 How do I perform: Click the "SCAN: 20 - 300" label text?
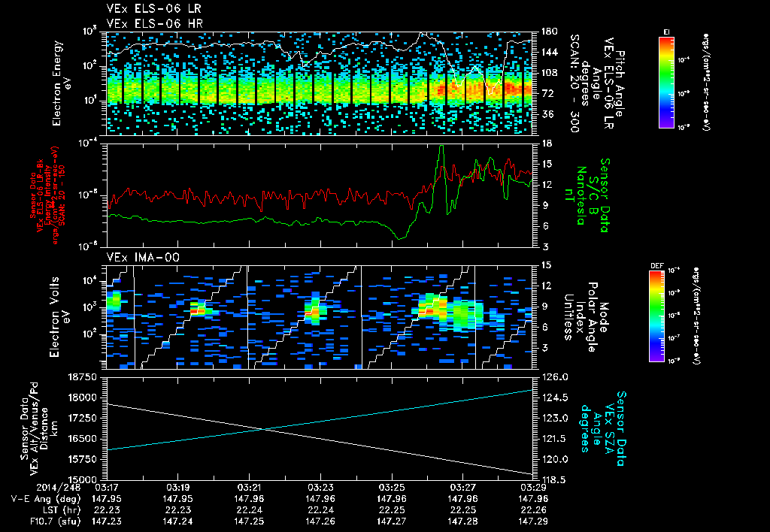(574, 83)
